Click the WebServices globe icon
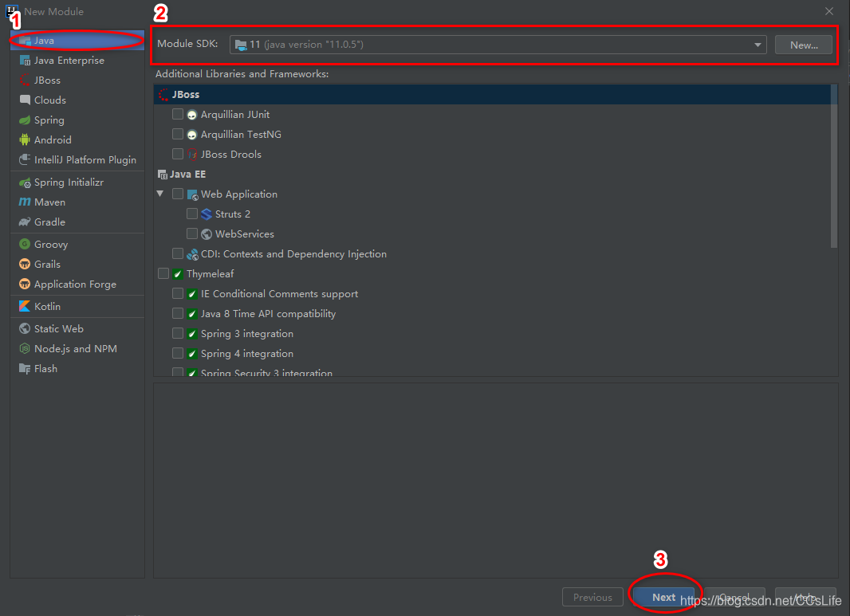The image size is (850, 616). click(207, 234)
